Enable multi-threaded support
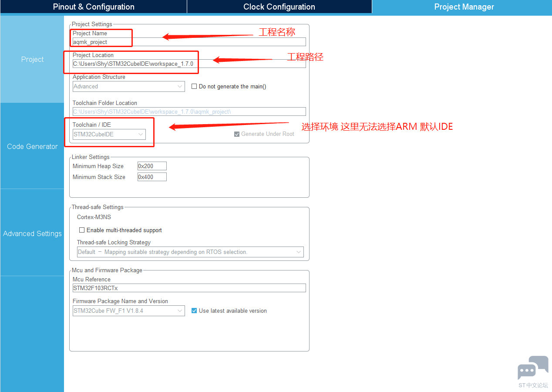Image resolution: width=552 pixels, height=392 pixels. [x=82, y=230]
